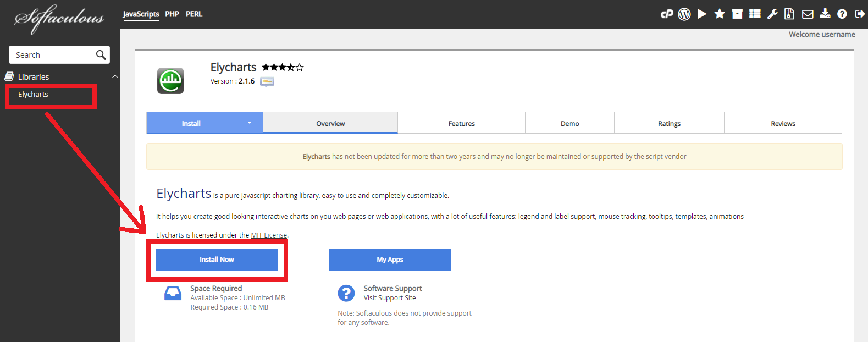This screenshot has height=342, width=868.
Task: Click the logout arrow icon
Action: [860, 14]
